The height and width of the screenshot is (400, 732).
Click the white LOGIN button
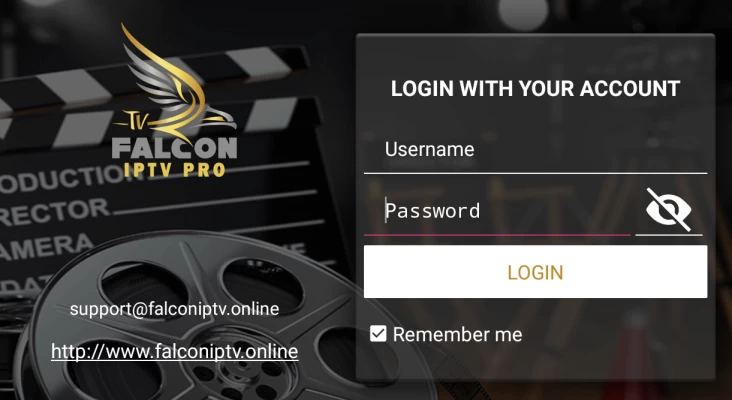point(535,272)
